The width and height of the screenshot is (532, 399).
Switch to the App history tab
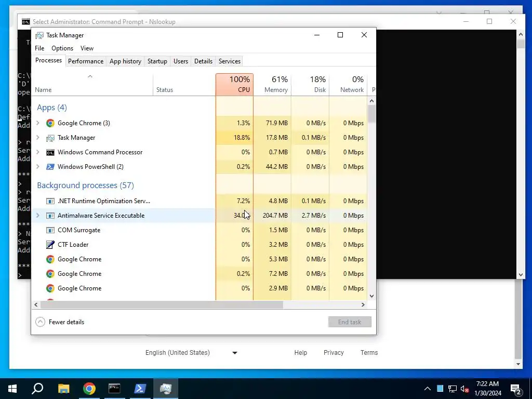click(x=125, y=61)
